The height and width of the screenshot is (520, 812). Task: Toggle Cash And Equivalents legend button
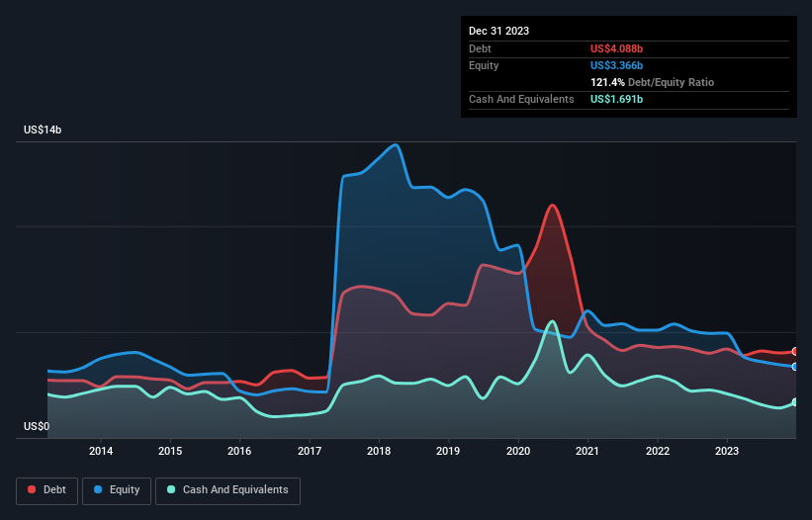227,490
